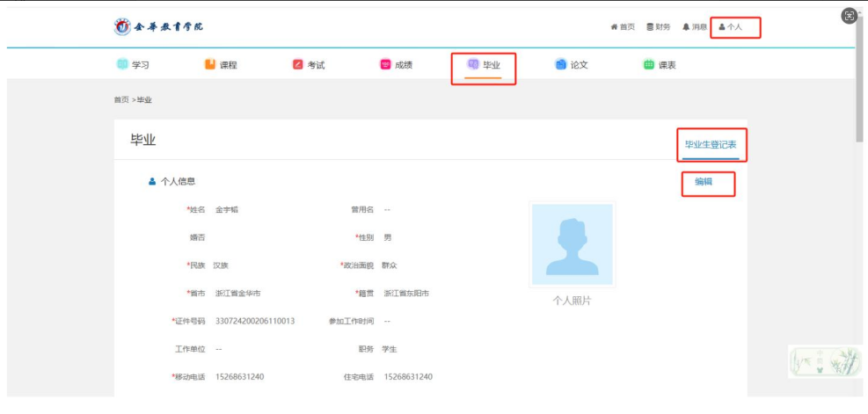Select the 考试 exam icon

[x=298, y=65]
